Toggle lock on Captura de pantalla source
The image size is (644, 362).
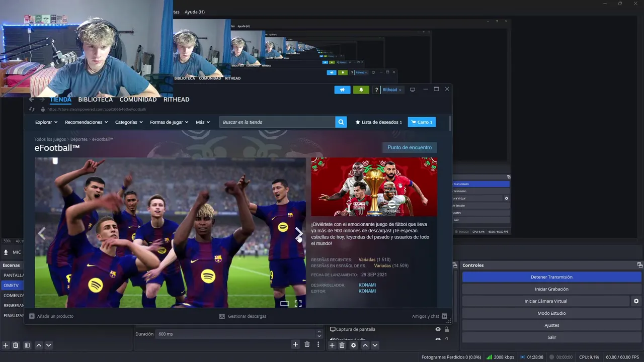pyautogui.click(x=447, y=329)
